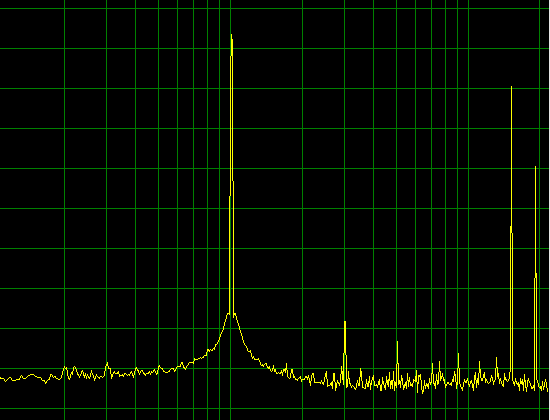Click the shoulder step on the second-tallest peak
Screen dimensions: 550x420
point(512,228)
